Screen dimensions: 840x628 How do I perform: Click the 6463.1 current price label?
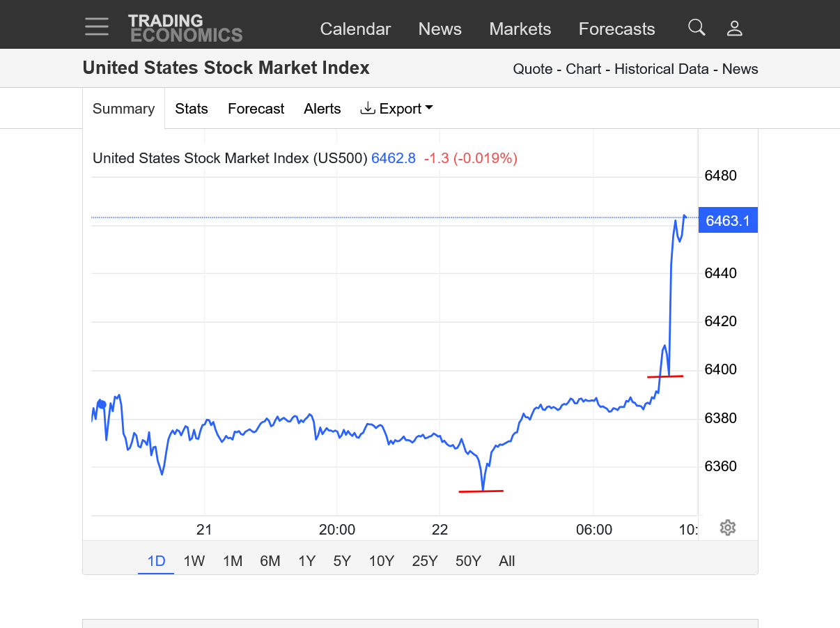727,221
